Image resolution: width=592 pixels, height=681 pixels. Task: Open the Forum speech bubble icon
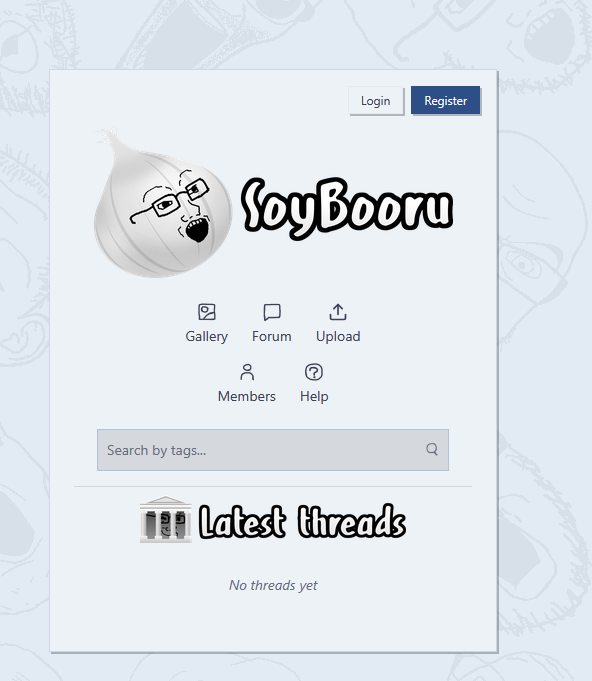point(272,312)
